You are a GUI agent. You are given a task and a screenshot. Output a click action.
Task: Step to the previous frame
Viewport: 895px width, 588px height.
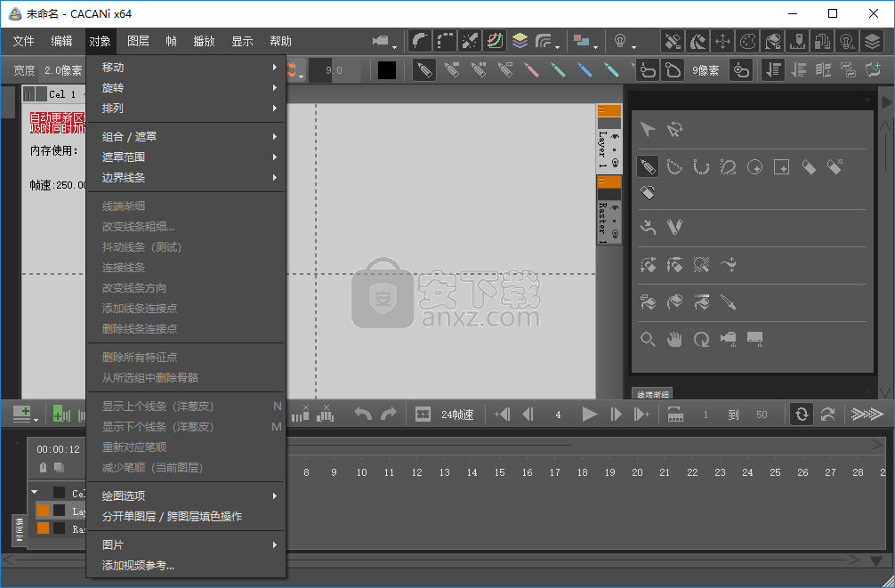click(528, 415)
